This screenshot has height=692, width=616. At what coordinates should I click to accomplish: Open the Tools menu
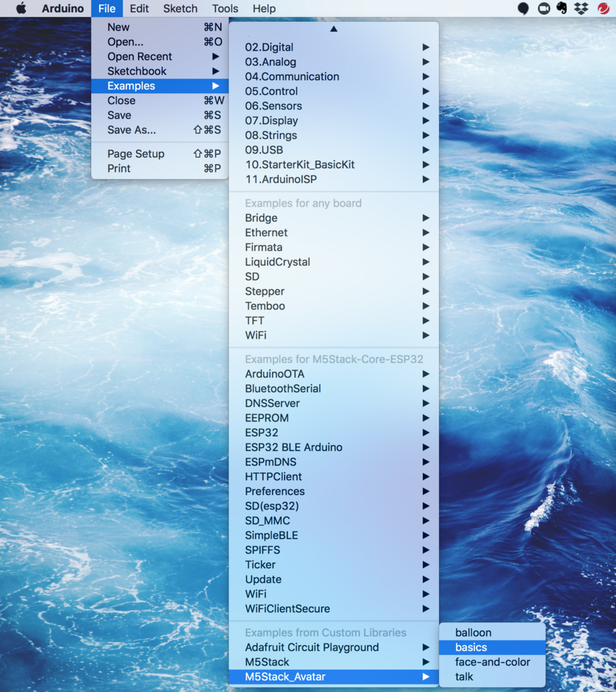pos(224,8)
